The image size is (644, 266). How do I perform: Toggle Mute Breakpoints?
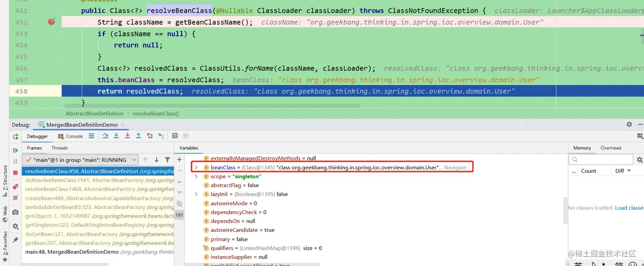[15, 198]
